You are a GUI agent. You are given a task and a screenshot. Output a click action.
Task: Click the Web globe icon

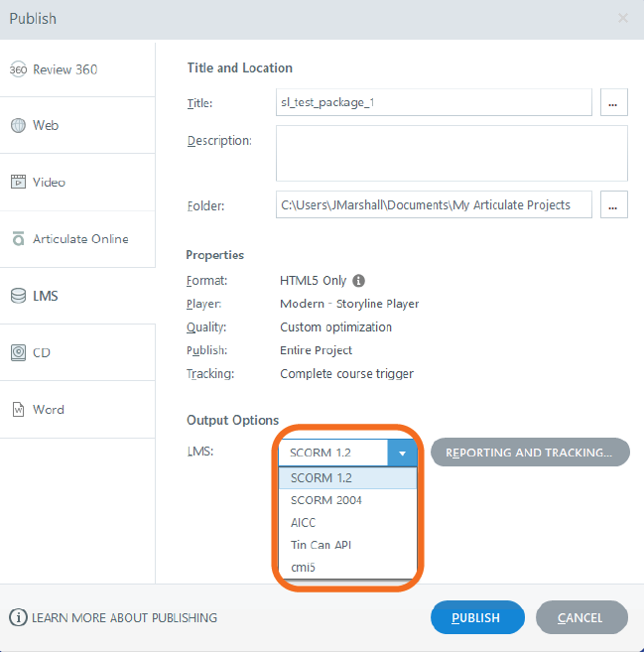[18, 126]
